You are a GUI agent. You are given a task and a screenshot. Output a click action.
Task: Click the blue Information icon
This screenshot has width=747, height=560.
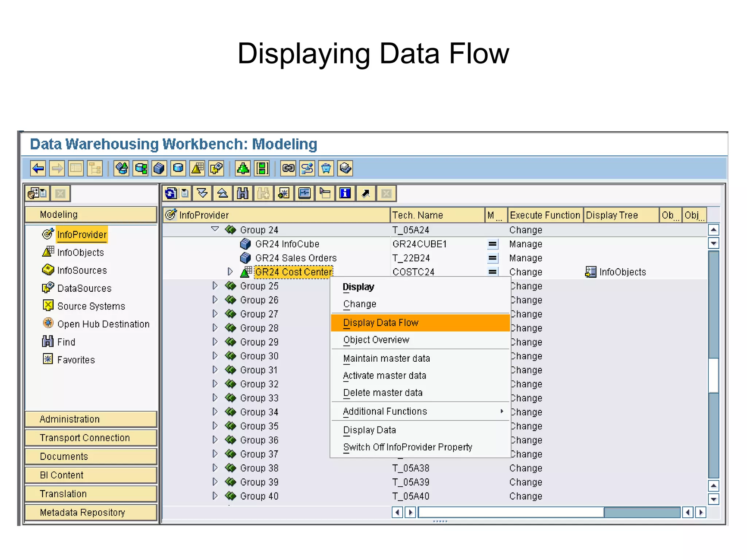345,193
